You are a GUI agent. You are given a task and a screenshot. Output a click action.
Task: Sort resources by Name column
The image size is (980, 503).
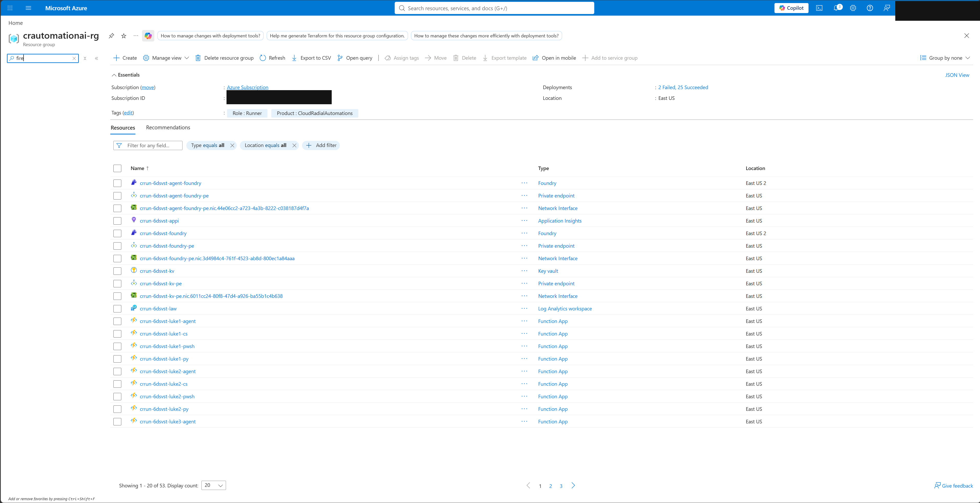coord(140,168)
